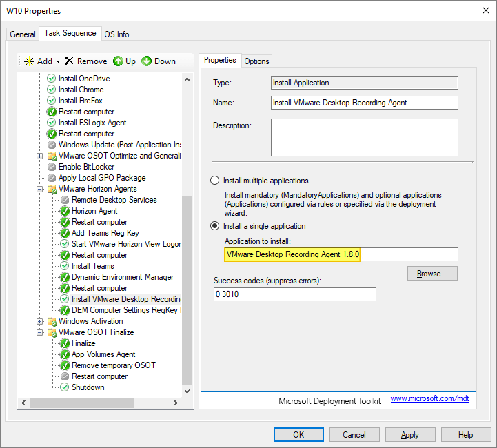Screen dimensions: 497x448
Task: Select Install multiple applications radio button
Action: (x=214, y=181)
